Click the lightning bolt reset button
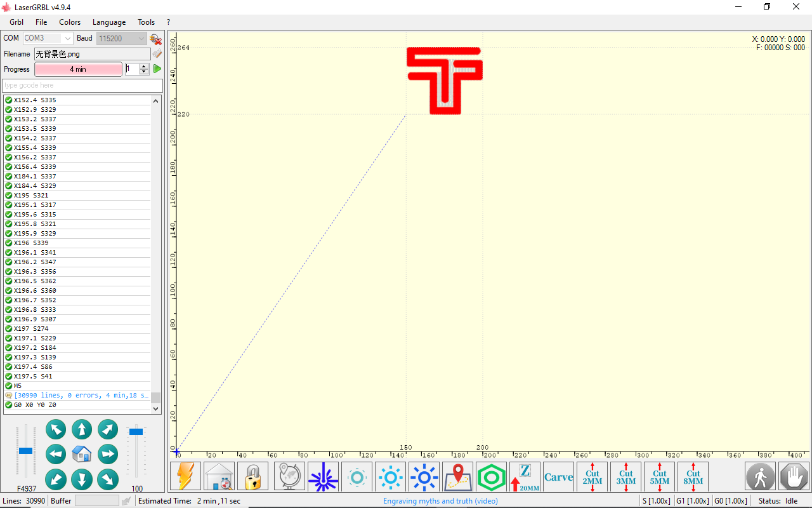 point(185,476)
